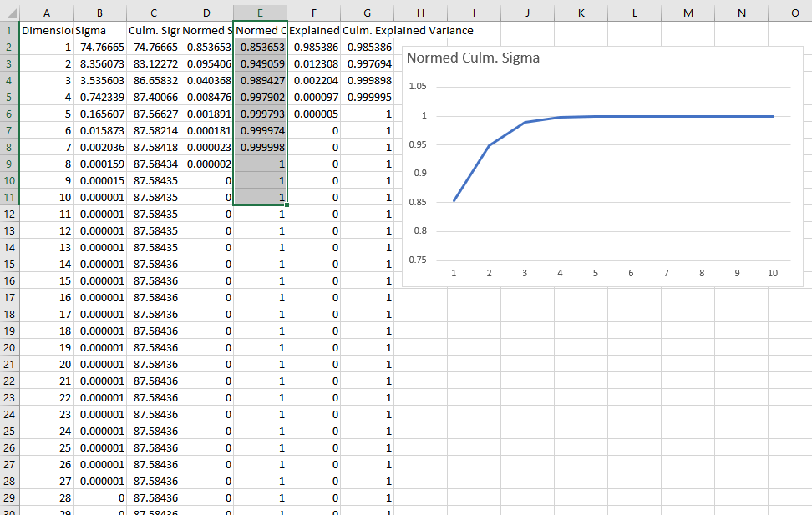Viewport: 812px width, 515px height.
Task: Click the chart title Normed Culm. Sigma
Action: [473, 58]
